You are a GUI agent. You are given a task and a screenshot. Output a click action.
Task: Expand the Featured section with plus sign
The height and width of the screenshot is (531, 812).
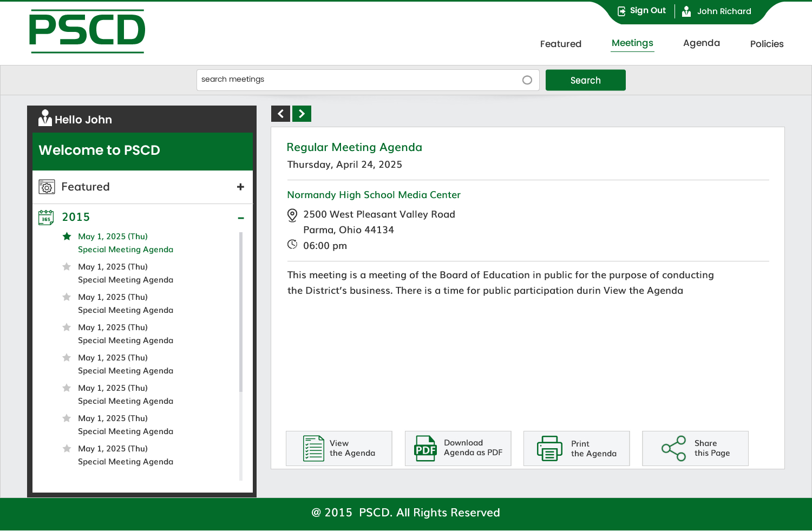(240, 187)
